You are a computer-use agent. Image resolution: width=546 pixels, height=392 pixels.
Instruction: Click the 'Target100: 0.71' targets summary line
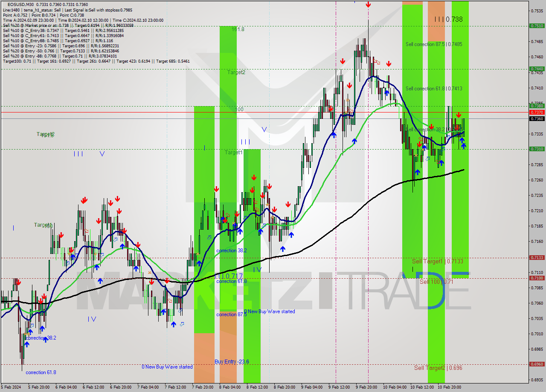[x=96, y=61]
